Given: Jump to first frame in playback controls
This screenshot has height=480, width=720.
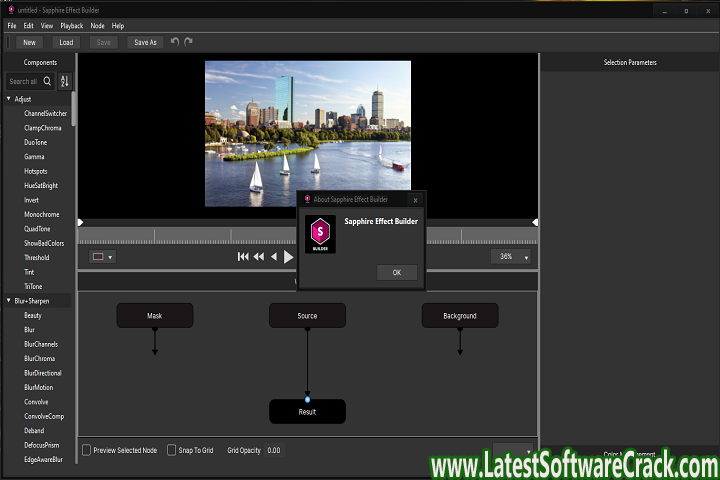Looking at the screenshot, I should [243, 257].
